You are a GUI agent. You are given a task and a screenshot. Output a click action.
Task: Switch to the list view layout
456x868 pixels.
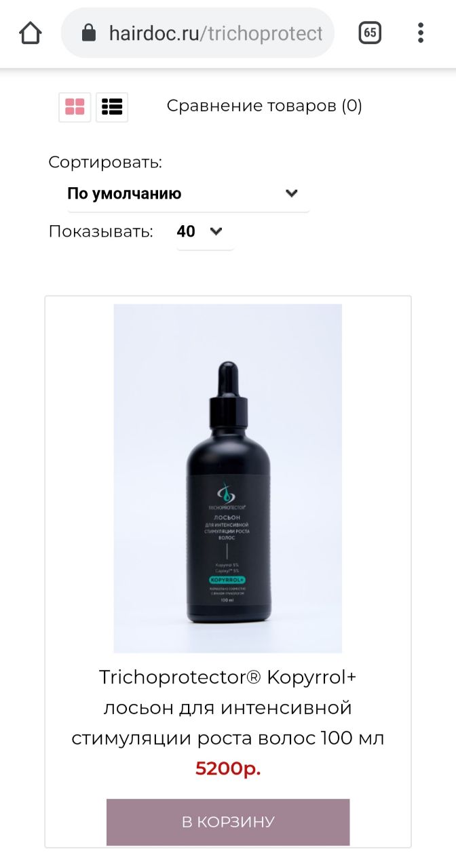pos(112,106)
